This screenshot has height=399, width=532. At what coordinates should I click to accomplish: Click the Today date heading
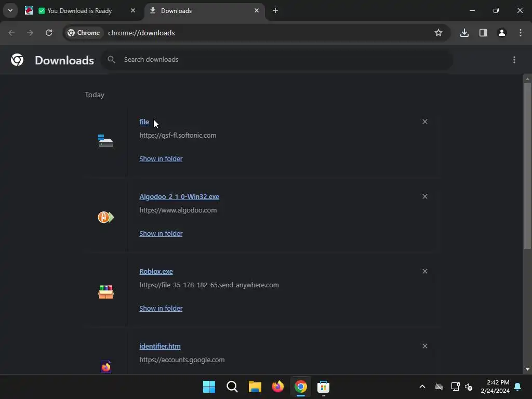point(95,95)
